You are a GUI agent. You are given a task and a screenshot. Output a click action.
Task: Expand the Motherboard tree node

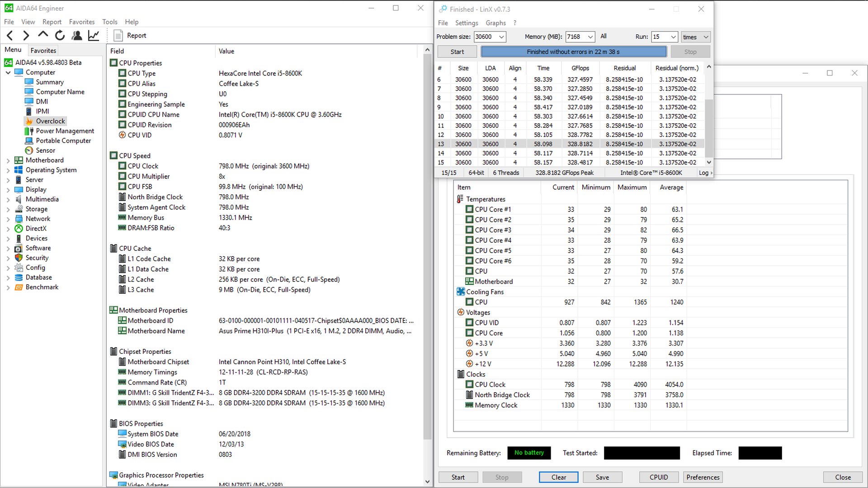coord(8,160)
